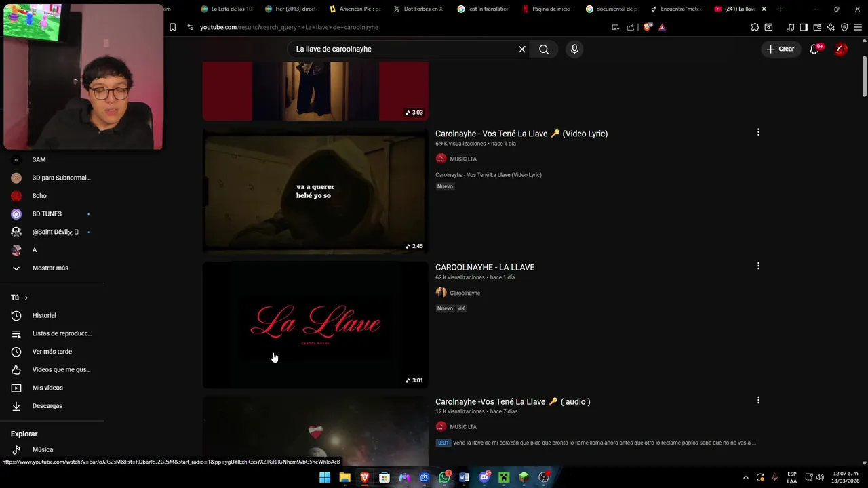
Task: Open Discord from the taskbar
Action: pos(484,477)
